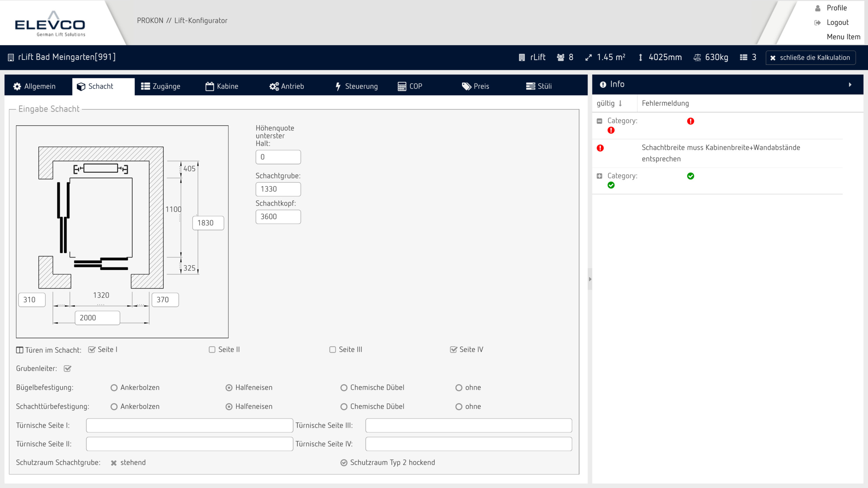Collapse the error Category group
Viewport: 868px width, 488px height.
coord(599,121)
